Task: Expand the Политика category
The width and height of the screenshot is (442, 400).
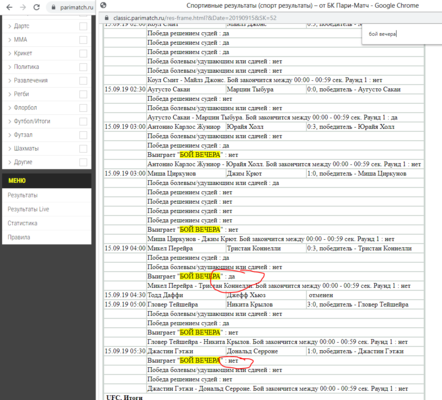Action: [x=10, y=67]
